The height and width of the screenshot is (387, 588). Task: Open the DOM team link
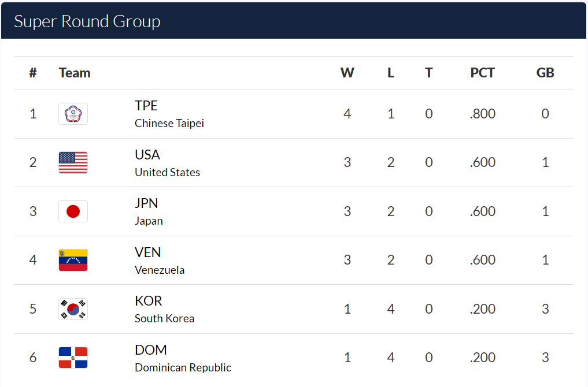(151, 350)
